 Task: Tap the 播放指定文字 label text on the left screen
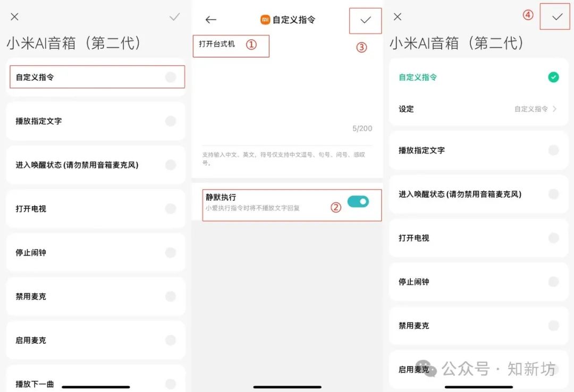pos(38,121)
